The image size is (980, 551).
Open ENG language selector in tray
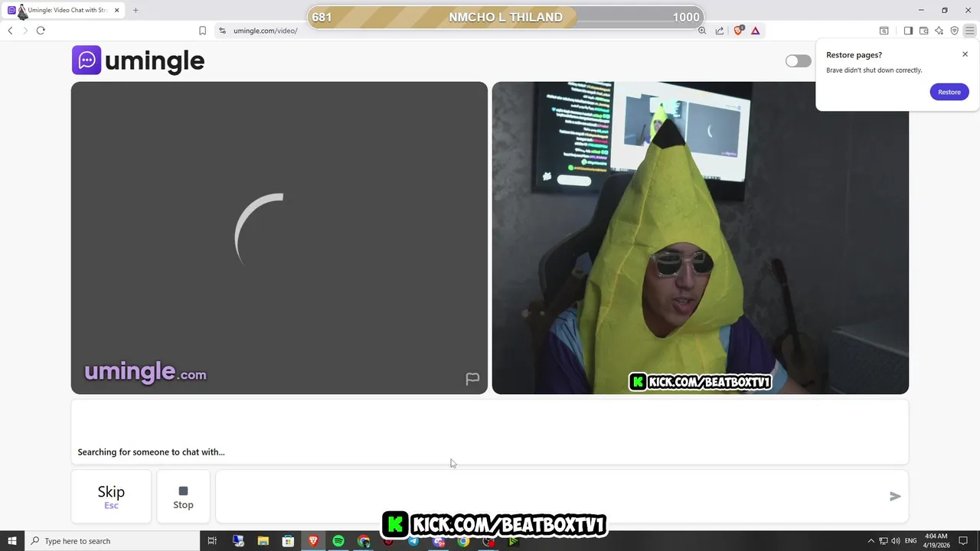(911, 541)
